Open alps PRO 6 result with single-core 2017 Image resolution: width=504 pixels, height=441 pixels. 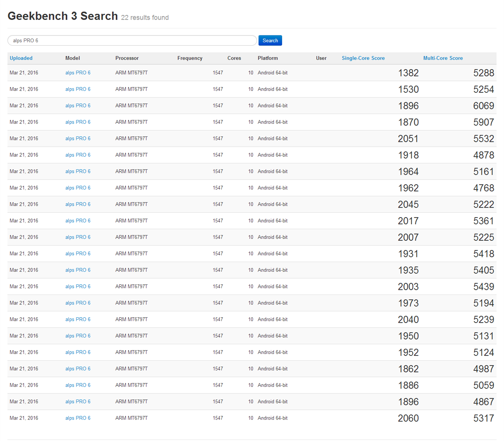tap(78, 220)
